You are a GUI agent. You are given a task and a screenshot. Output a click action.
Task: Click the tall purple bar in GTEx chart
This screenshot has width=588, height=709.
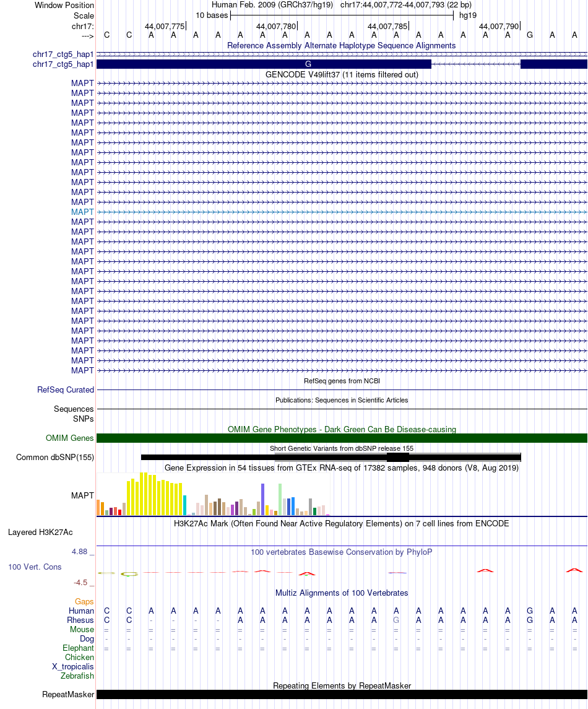(262, 499)
